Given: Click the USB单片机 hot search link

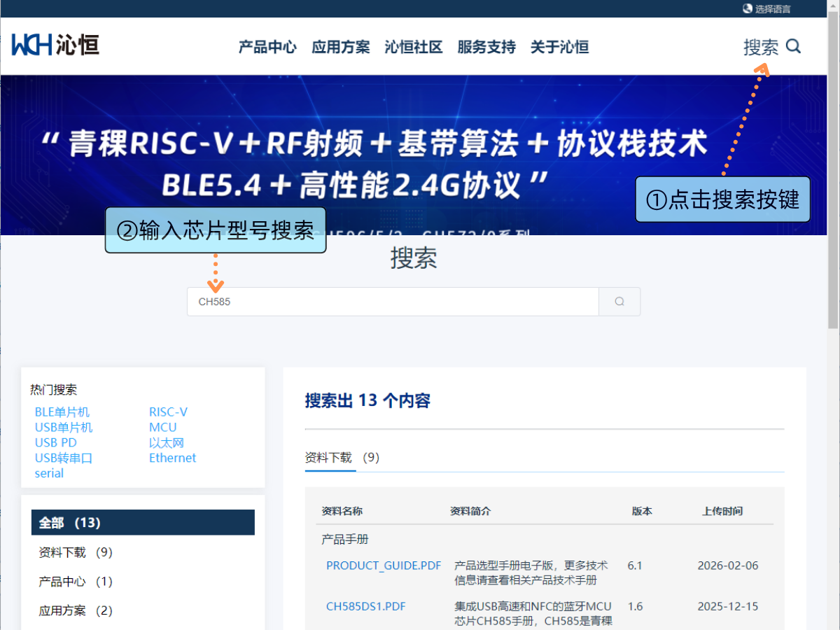Looking at the screenshot, I should tap(64, 427).
